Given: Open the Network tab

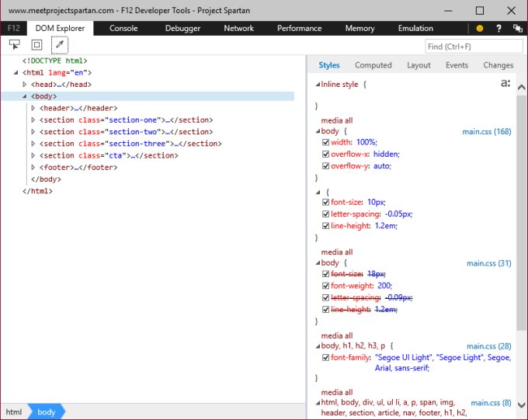Looking at the screenshot, I should tap(238, 28).
